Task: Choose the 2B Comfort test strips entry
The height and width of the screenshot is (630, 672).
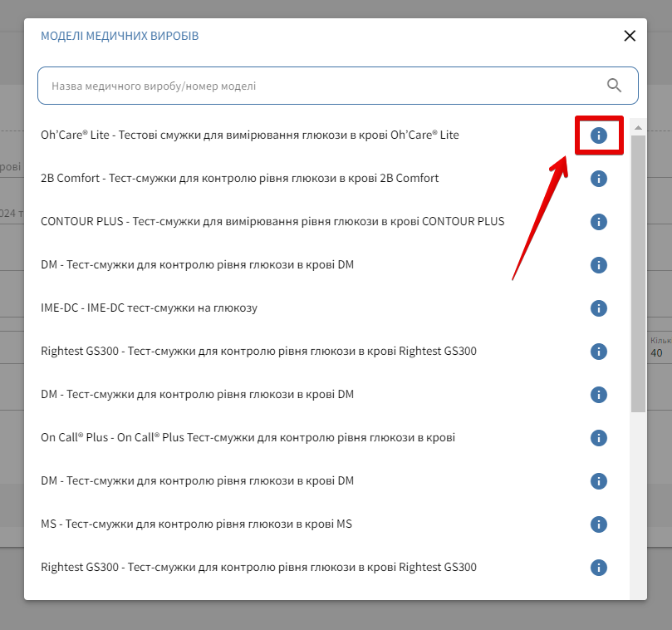Action: (239, 179)
